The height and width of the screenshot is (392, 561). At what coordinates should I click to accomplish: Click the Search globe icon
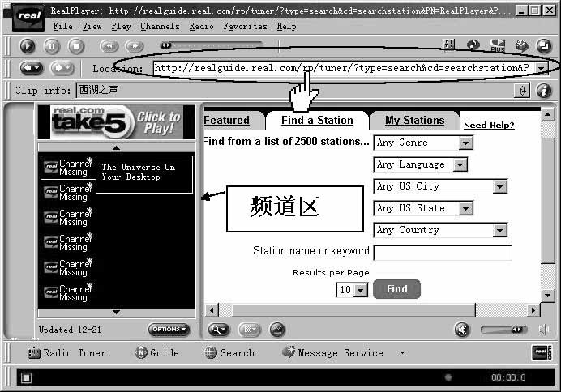[211, 353]
